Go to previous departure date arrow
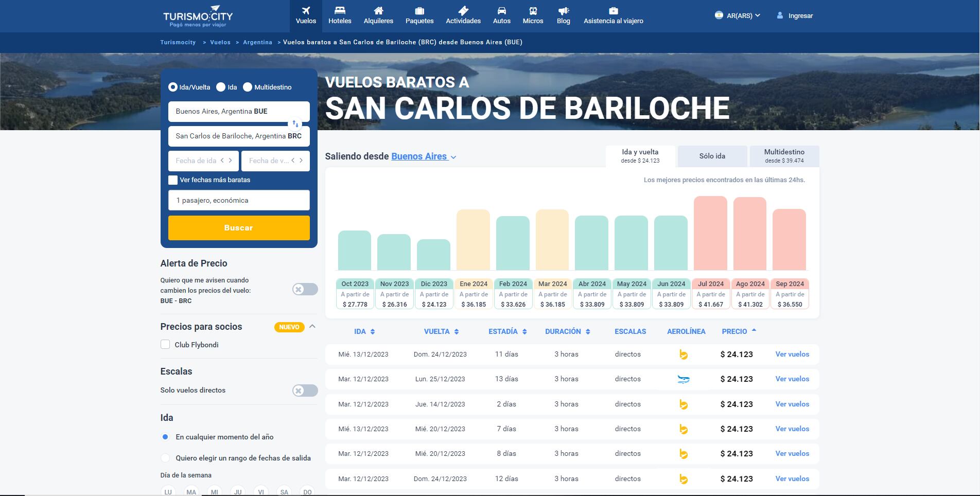The width and height of the screenshot is (980, 496). pyautogui.click(x=222, y=161)
